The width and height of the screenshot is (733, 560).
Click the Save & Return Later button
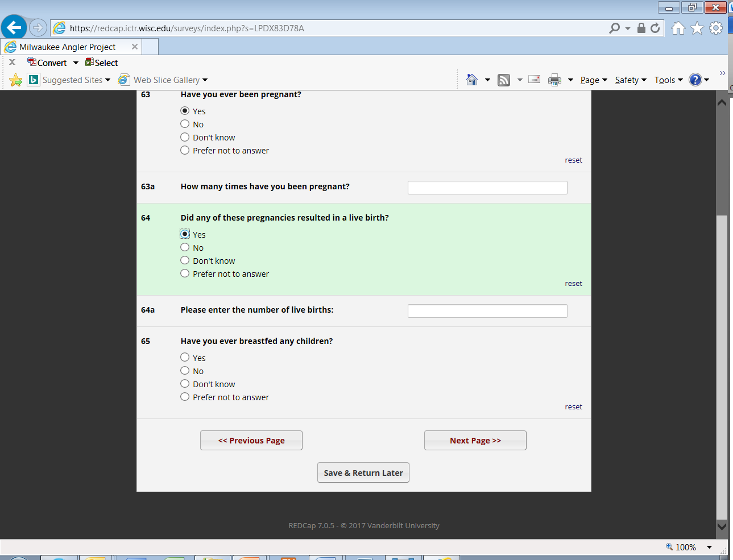363,472
